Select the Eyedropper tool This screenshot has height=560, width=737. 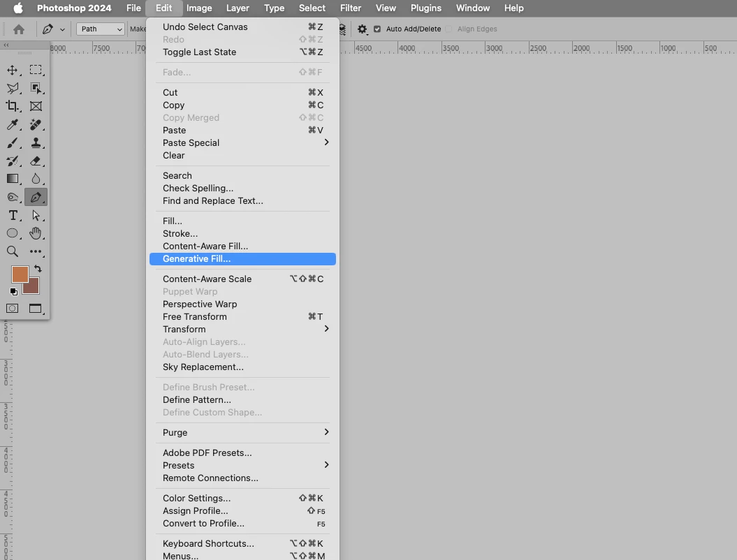[x=13, y=124]
